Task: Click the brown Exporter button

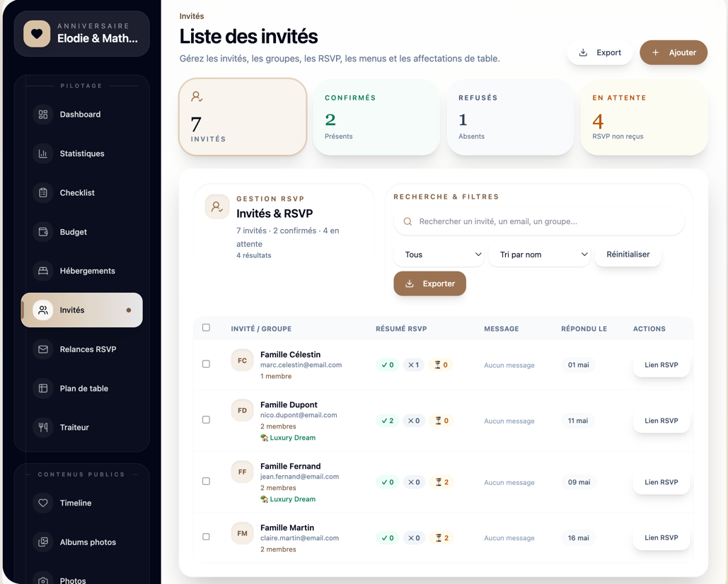Action: coord(430,284)
